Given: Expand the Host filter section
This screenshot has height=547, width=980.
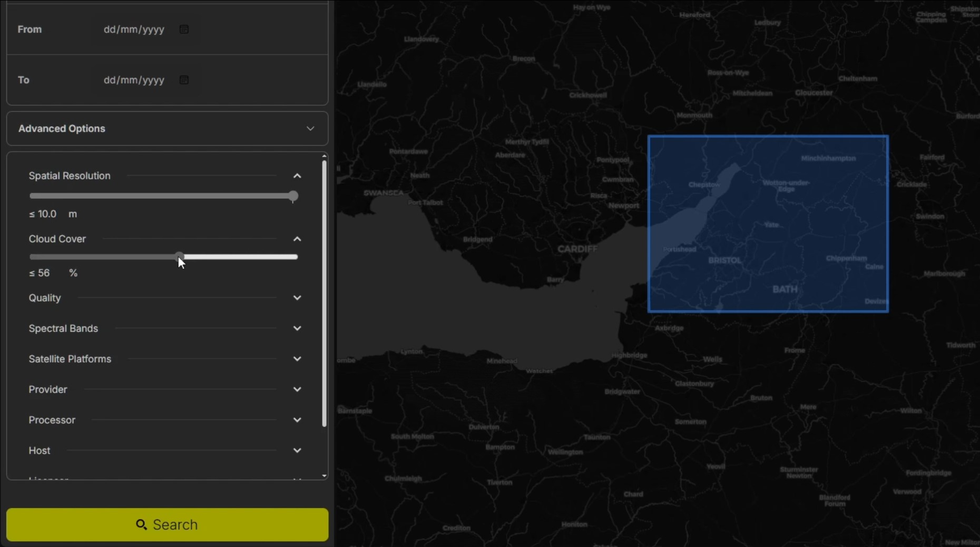Looking at the screenshot, I should (x=297, y=451).
